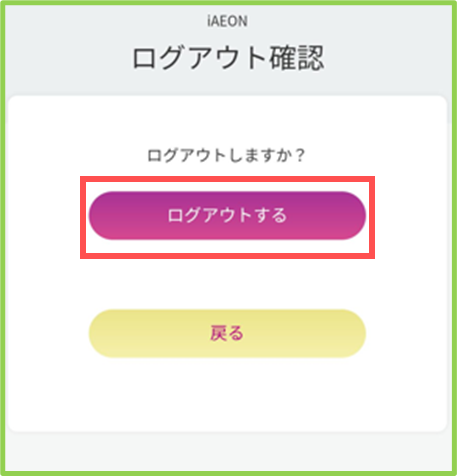The image size is (457, 476).
Task: Choose the purple gradient rounded button
Action: tap(227, 215)
